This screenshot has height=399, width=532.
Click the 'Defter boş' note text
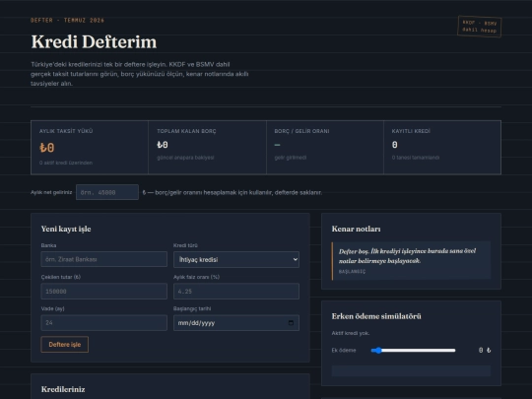pos(407,256)
